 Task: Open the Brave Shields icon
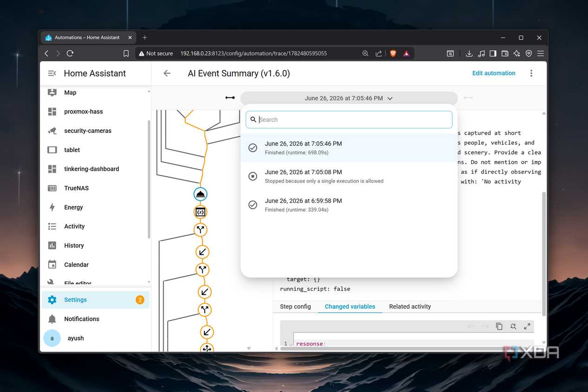(x=393, y=53)
